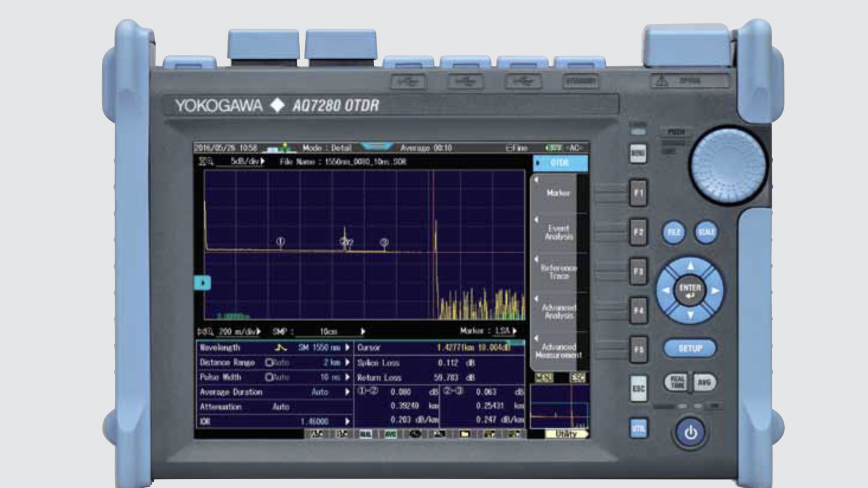Hit the F4 soft key
The height and width of the screenshot is (488, 868).
point(638,310)
